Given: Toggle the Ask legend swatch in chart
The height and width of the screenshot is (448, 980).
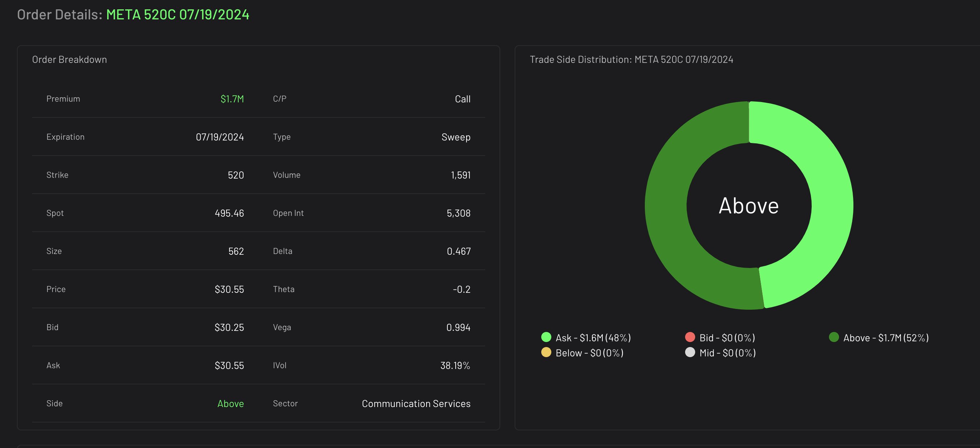Looking at the screenshot, I should (x=546, y=337).
